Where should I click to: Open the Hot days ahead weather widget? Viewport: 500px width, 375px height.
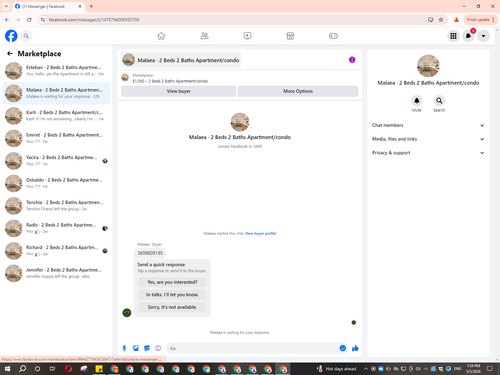pyautogui.click(x=337, y=369)
